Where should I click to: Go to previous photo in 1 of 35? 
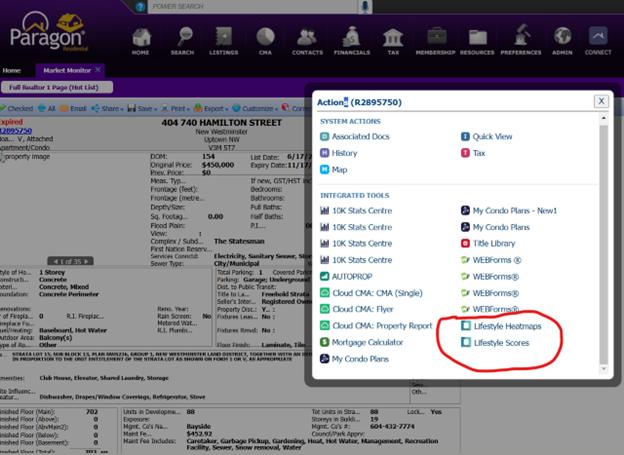click(x=55, y=262)
